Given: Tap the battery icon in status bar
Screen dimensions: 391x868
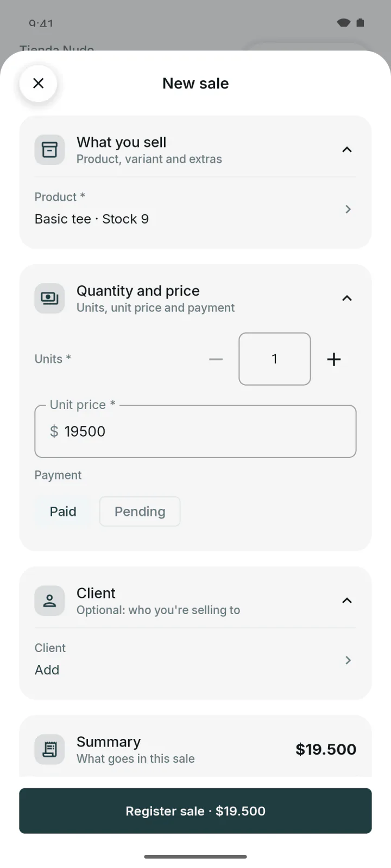Looking at the screenshot, I should point(360,23).
